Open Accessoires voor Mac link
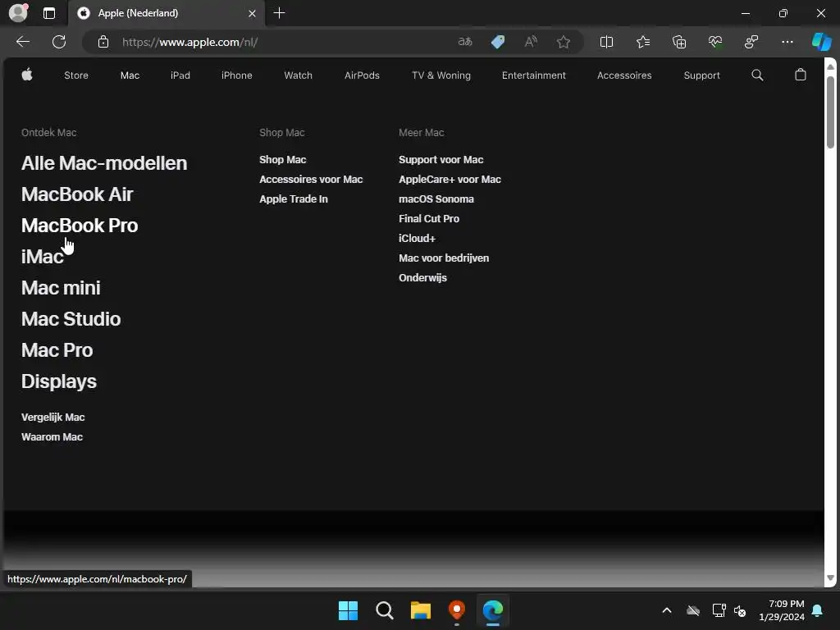840x630 pixels. pos(311,180)
